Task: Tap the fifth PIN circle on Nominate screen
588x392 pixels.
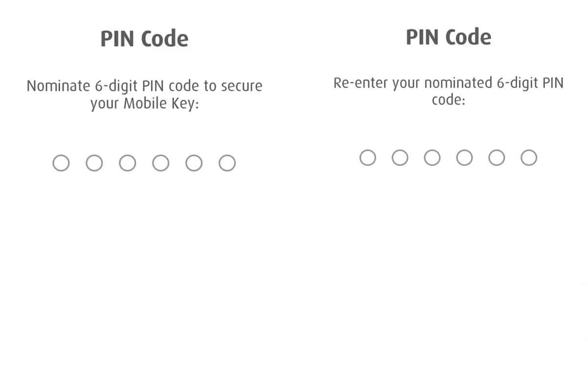Action: [194, 163]
